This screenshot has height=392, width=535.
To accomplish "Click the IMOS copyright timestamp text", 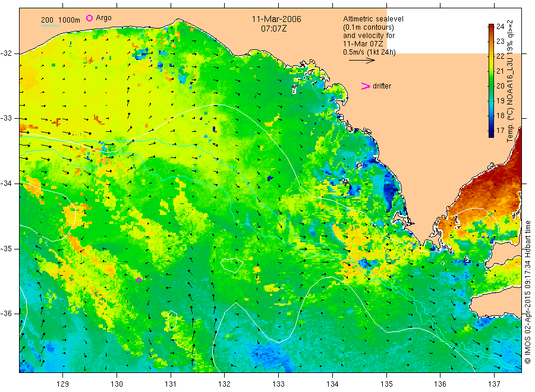I will [528, 292].
